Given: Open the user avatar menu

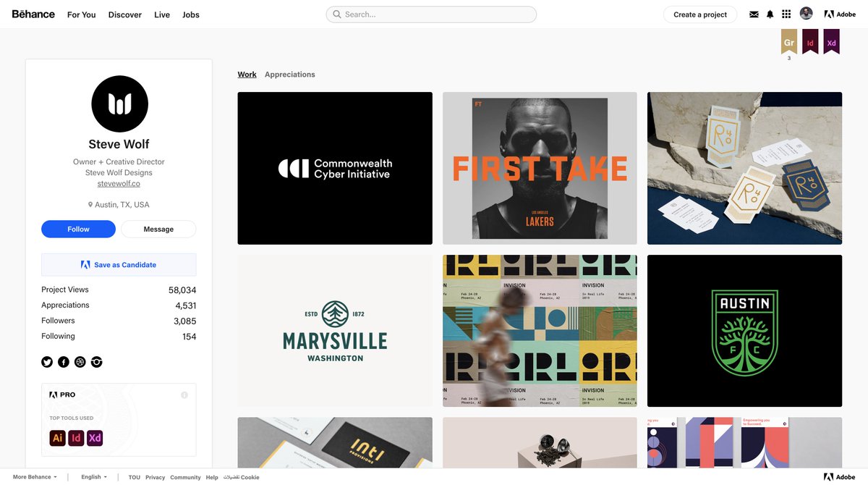Looking at the screenshot, I should click(x=806, y=14).
